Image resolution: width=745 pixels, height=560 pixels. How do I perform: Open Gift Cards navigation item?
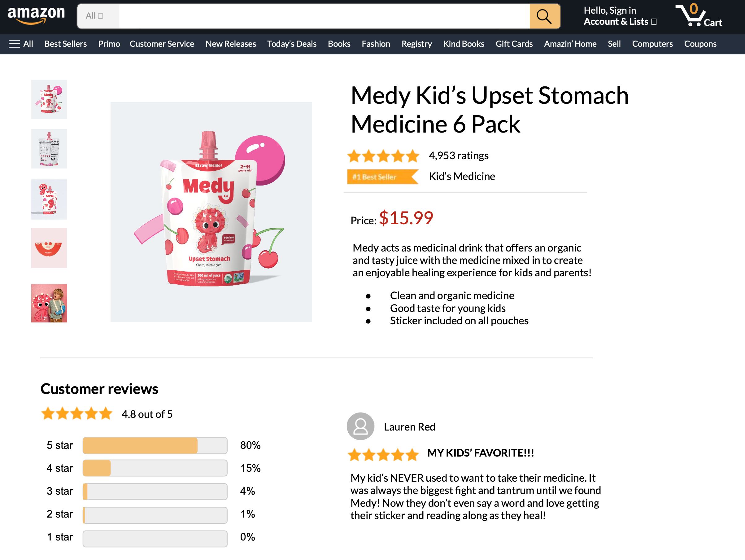514,44
